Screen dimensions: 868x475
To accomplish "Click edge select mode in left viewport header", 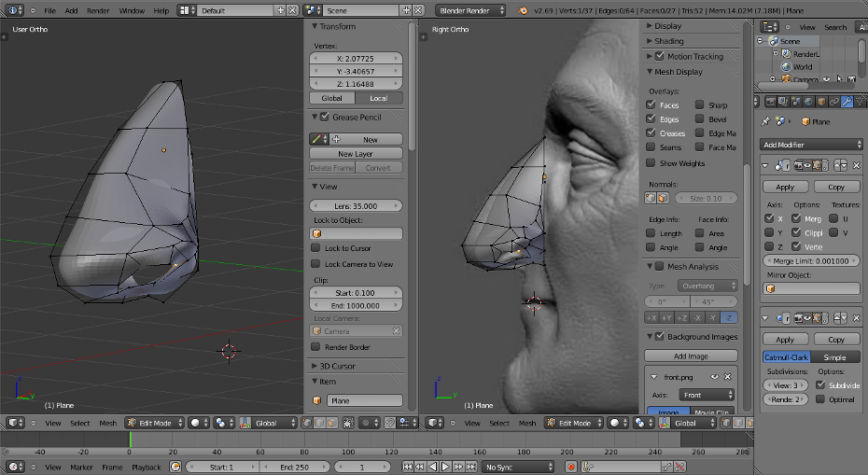I will click(x=320, y=423).
